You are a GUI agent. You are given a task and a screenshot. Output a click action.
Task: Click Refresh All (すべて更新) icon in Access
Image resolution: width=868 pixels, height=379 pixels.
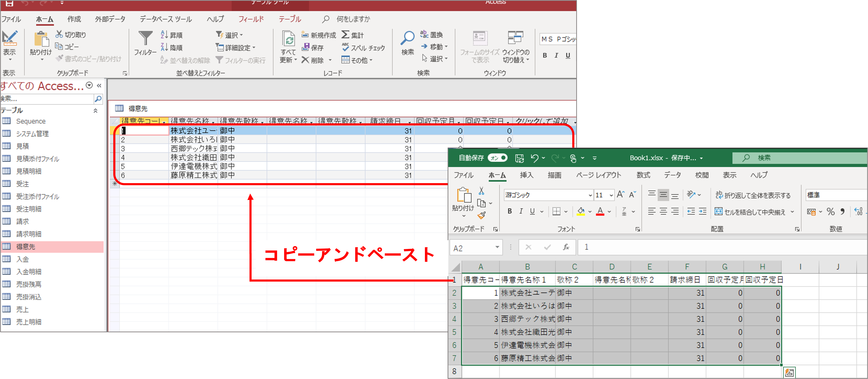coord(288,39)
